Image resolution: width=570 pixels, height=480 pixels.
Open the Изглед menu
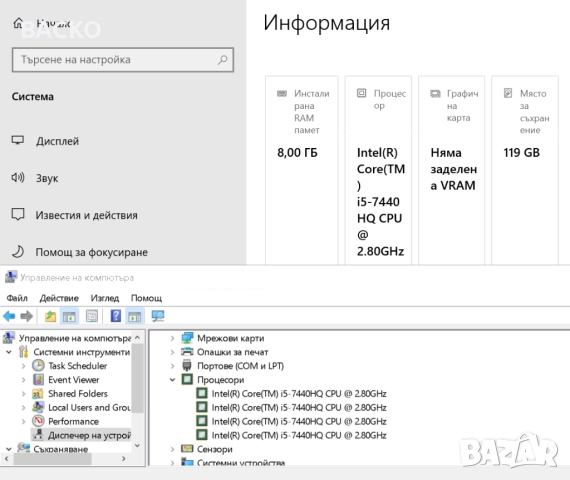pos(105,298)
